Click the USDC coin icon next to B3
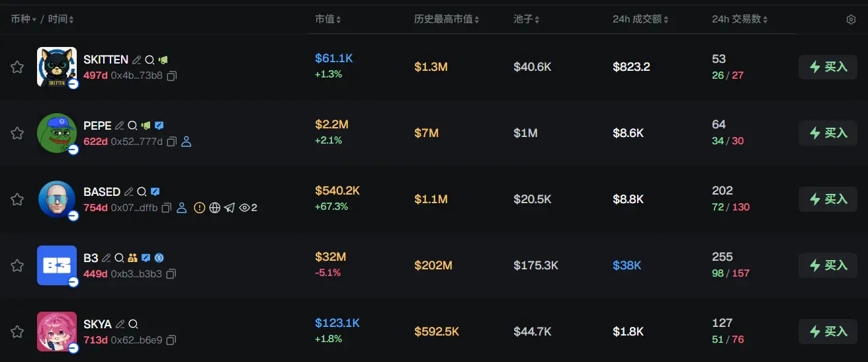The image size is (868, 362). [159, 258]
